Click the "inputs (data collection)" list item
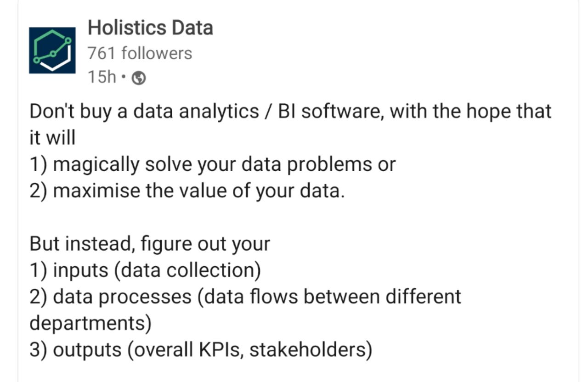The image size is (588, 382). tap(145, 270)
